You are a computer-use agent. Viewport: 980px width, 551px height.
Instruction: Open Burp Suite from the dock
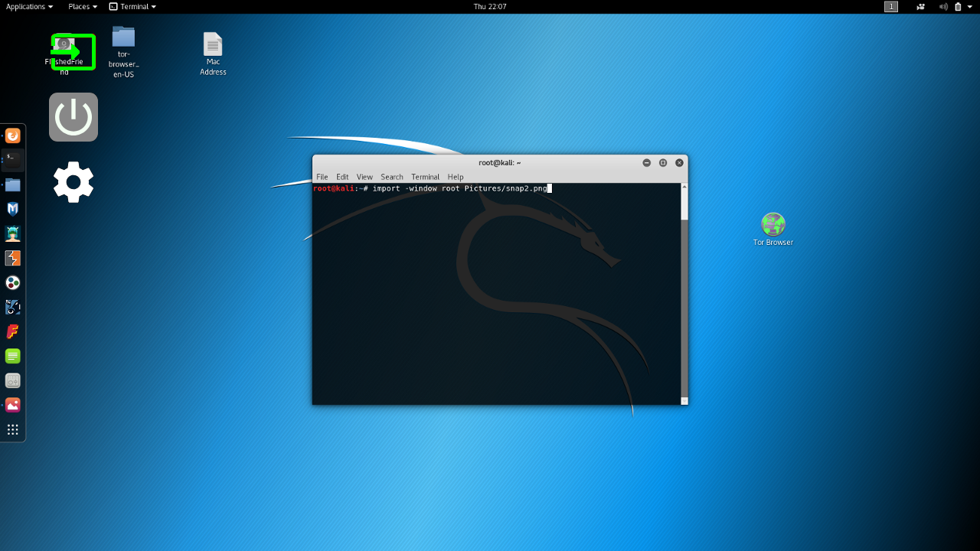tap(13, 258)
